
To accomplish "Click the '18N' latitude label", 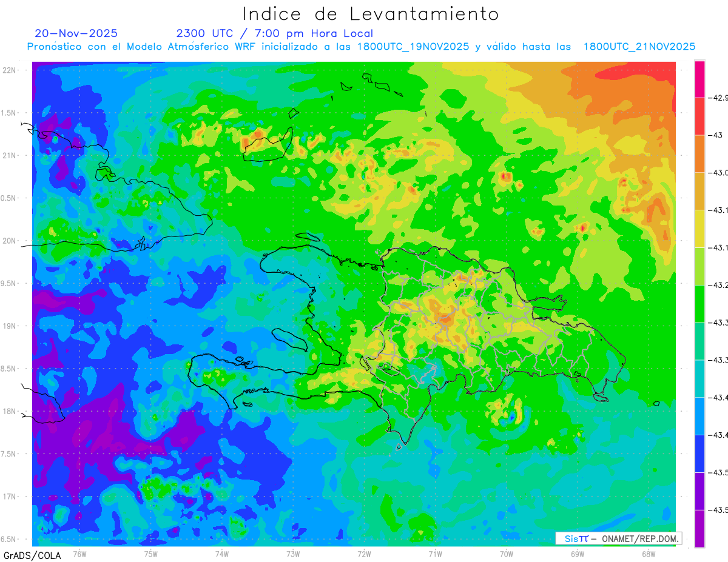I will [x=9, y=411].
